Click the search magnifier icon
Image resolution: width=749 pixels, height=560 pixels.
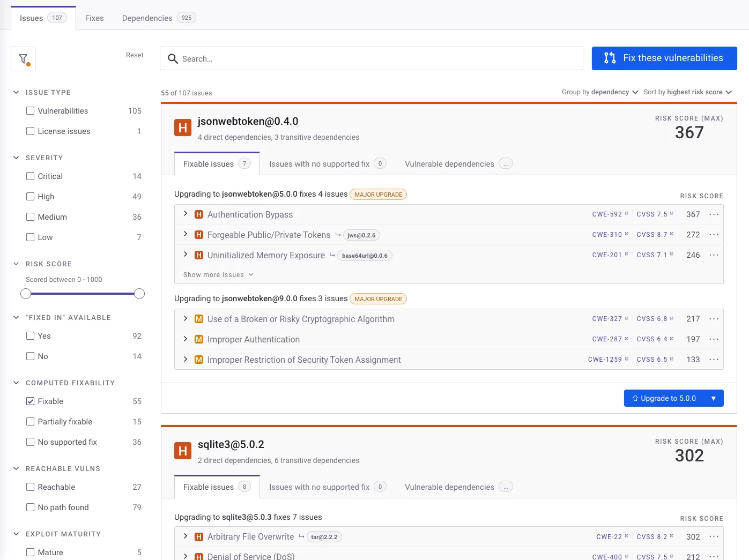(x=172, y=59)
